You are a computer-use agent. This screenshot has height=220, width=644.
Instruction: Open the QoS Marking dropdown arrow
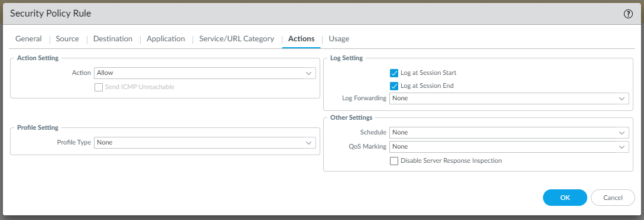click(x=622, y=147)
